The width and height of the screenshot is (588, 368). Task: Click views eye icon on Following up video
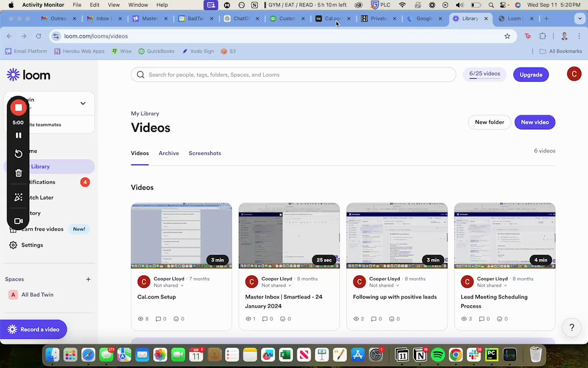point(356,319)
